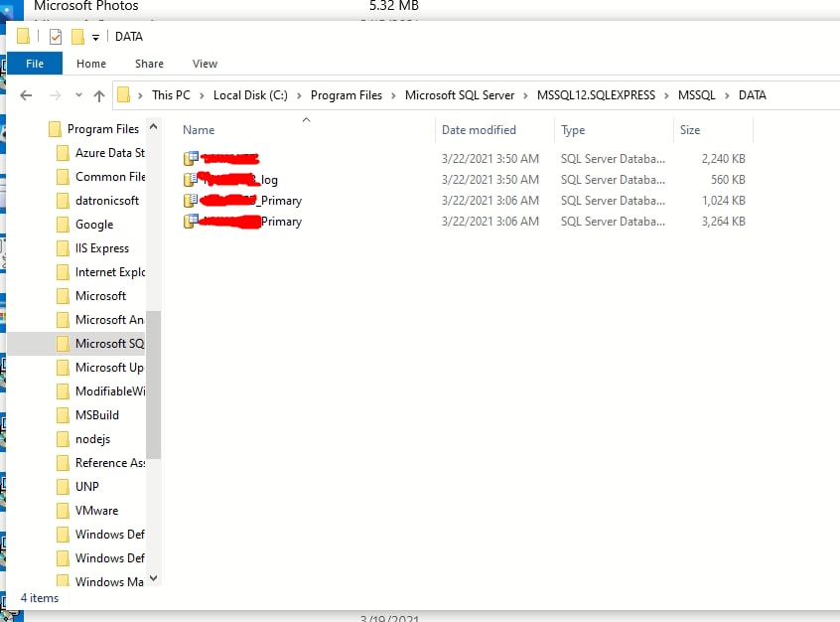Click ModifiableWi folder icon in tree
The width and height of the screenshot is (840, 622).
tap(63, 390)
